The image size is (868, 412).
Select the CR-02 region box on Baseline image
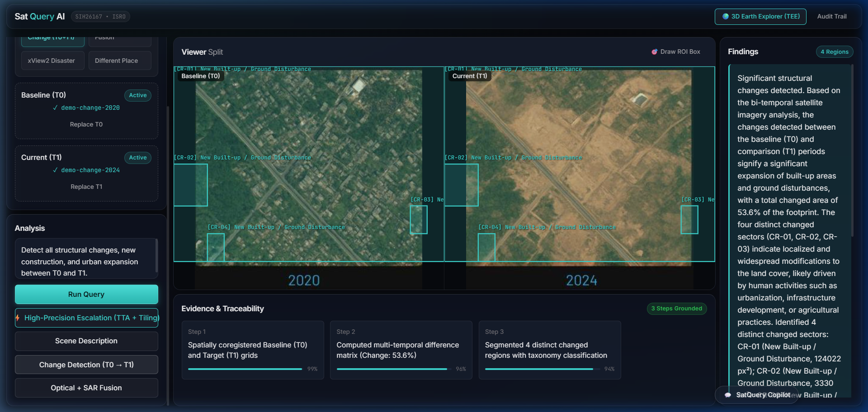pyautogui.click(x=190, y=185)
